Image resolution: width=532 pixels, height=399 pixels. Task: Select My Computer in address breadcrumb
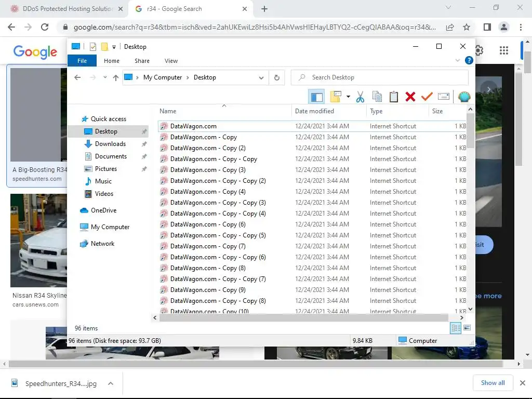coord(163,77)
